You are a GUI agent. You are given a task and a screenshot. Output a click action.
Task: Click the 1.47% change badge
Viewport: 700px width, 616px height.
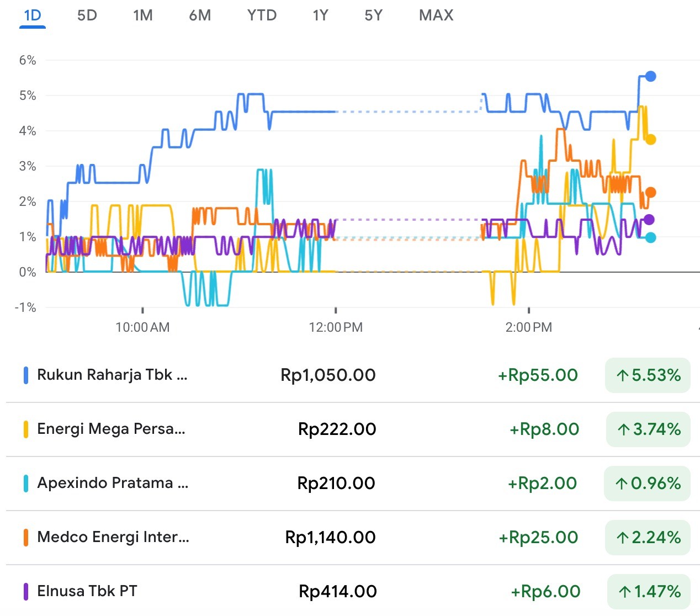(649, 592)
